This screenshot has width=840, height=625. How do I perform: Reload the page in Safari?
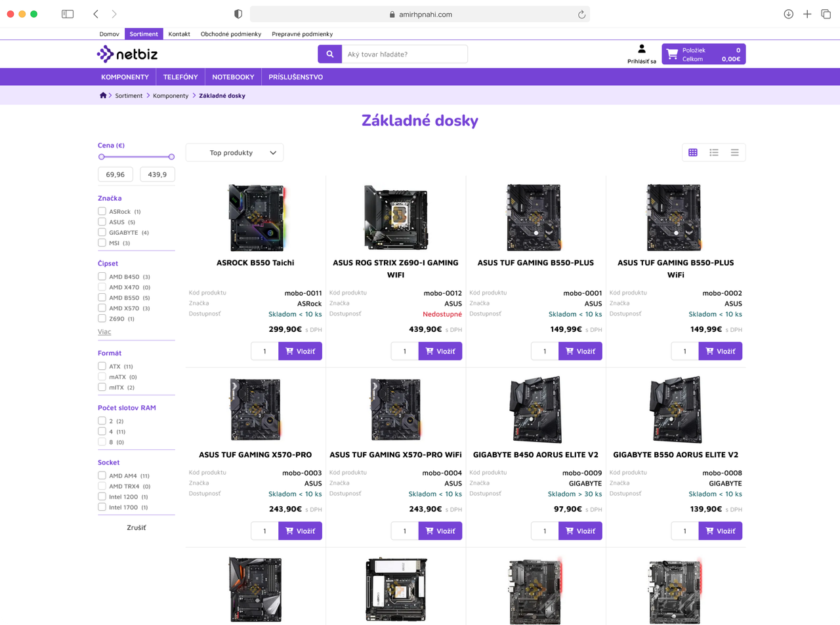pyautogui.click(x=581, y=14)
